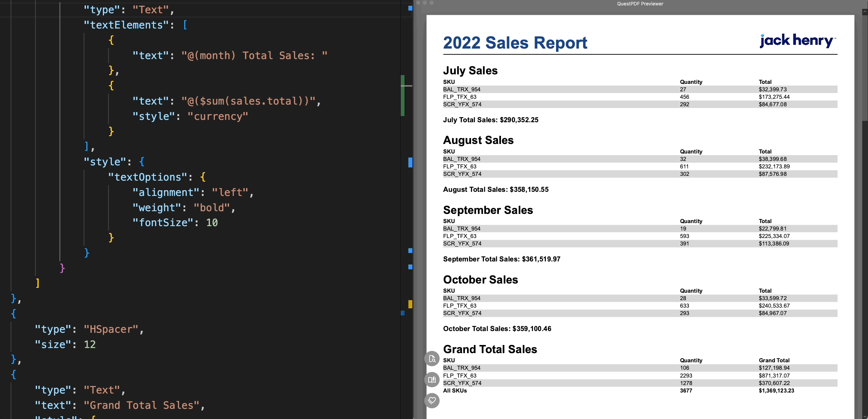Click the "Grand Total Sales" text string in code
This screenshot has width=868, height=419.
141,405
